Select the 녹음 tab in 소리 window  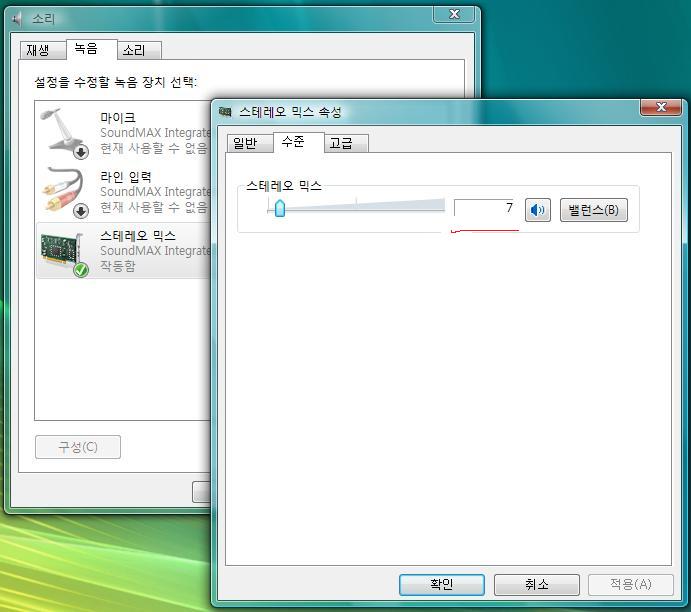coord(91,49)
